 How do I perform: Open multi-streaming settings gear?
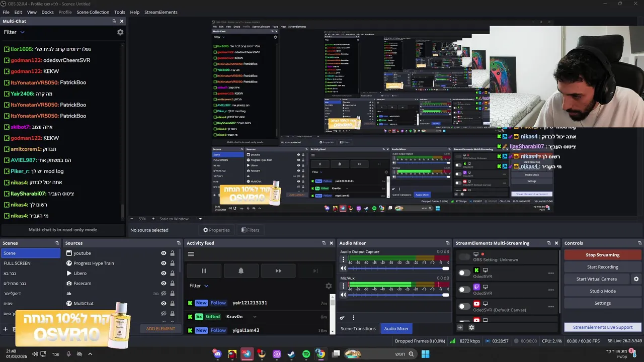471,327
